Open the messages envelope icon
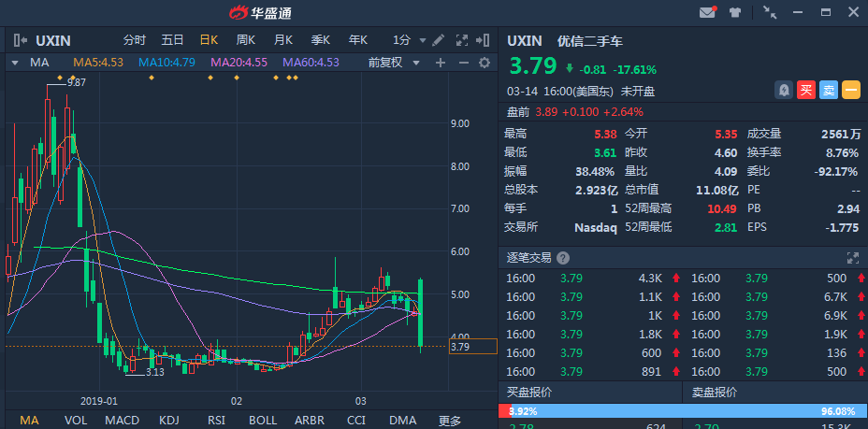Image resolution: width=868 pixels, height=429 pixels. click(x=707, y=12)
